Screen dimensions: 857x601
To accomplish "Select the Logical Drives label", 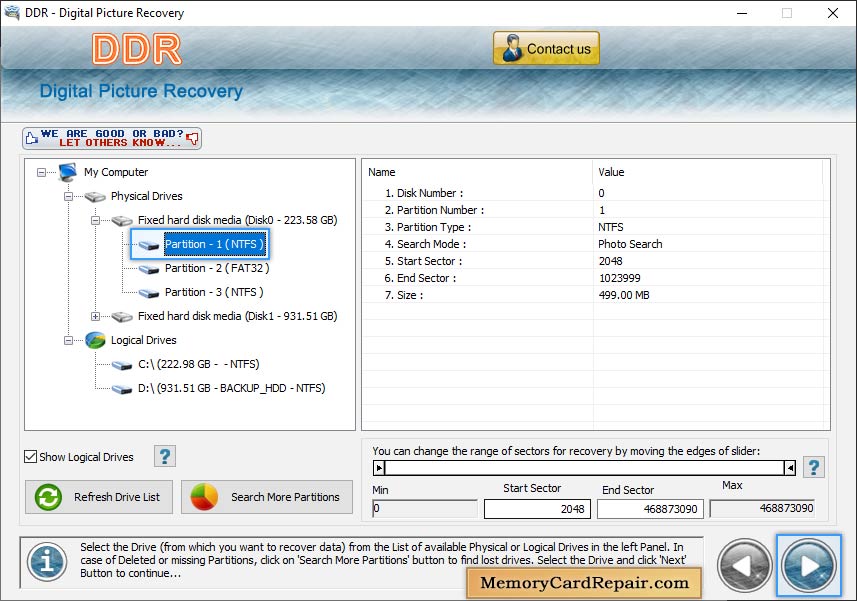I will coord(144,340).
